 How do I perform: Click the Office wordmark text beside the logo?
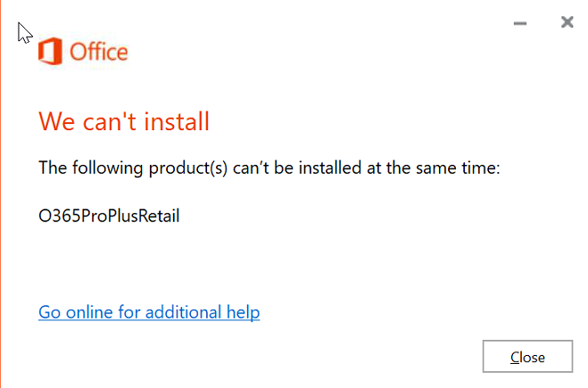click(98, 52)
